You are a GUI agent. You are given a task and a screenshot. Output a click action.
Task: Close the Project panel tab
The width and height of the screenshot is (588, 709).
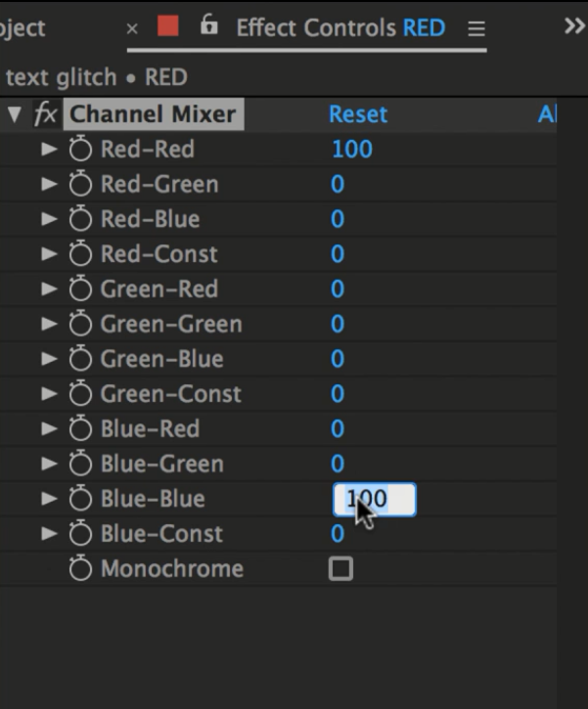pos(132,29)
